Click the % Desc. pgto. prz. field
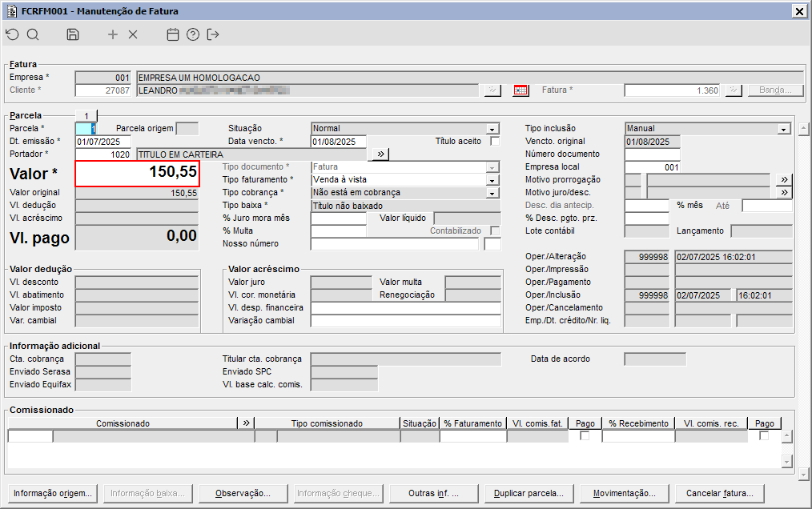 click(647, 218)
